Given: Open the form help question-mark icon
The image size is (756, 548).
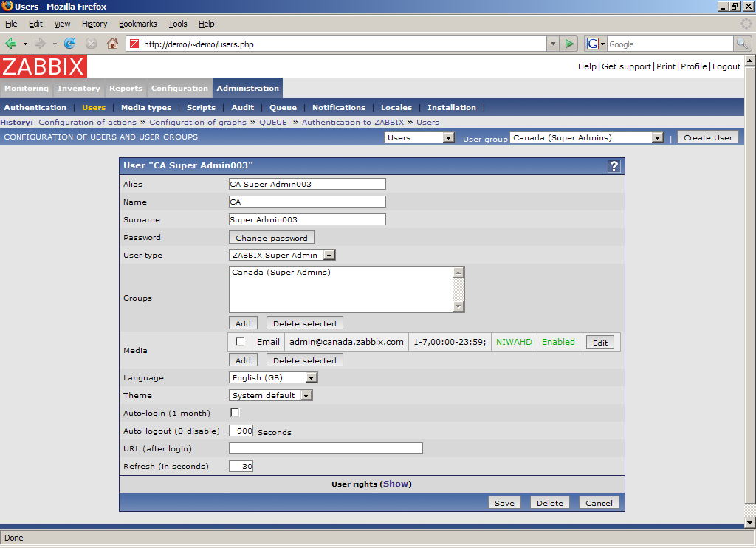Looking at the screenshot, I should coord(614,166).
